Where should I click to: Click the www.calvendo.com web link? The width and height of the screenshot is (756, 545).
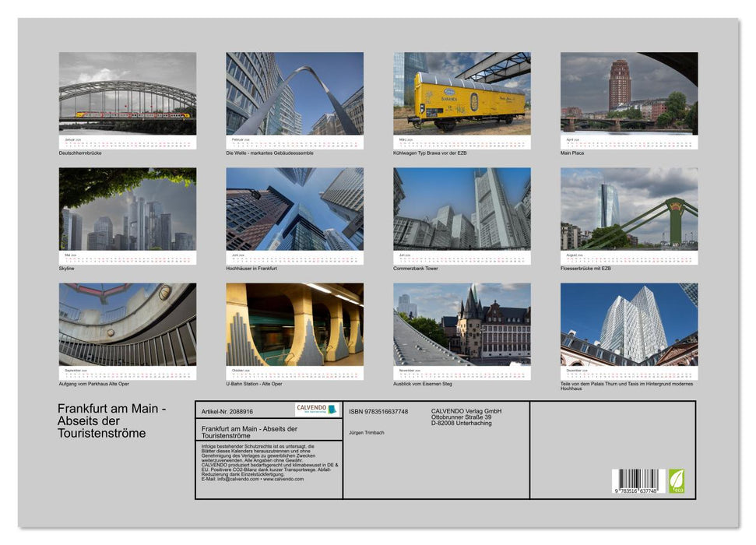pyautogui.click(x=283, y=479)
